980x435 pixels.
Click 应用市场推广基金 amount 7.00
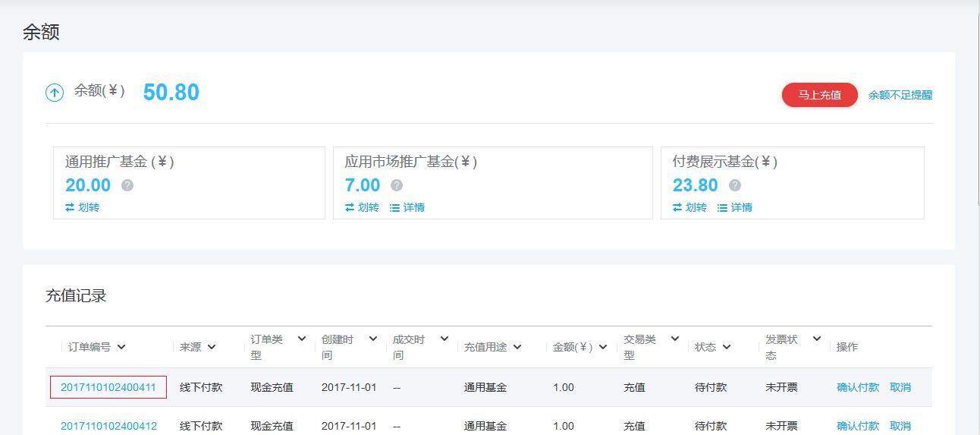[363, 185]
